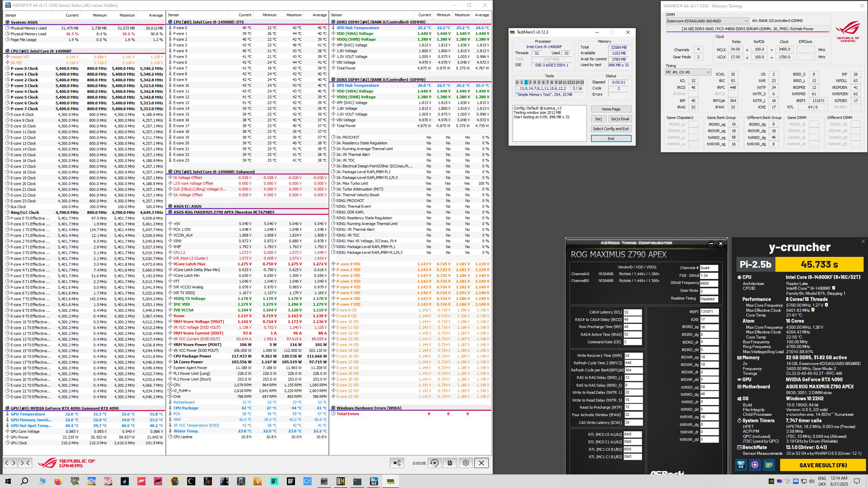Select 'ASUS ROG MAXIMUS Z790 APEX (Nuvoton NCT6798D)' header
The image size is (868, 488).
[247, 212]
